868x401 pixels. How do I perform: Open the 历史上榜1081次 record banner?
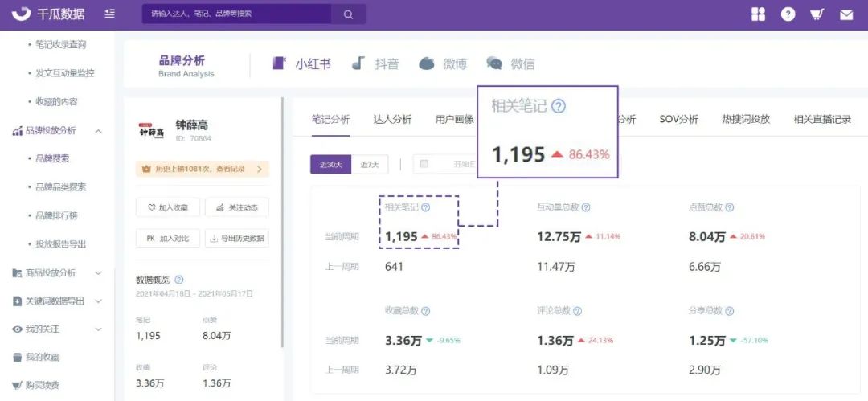[202, 169]
